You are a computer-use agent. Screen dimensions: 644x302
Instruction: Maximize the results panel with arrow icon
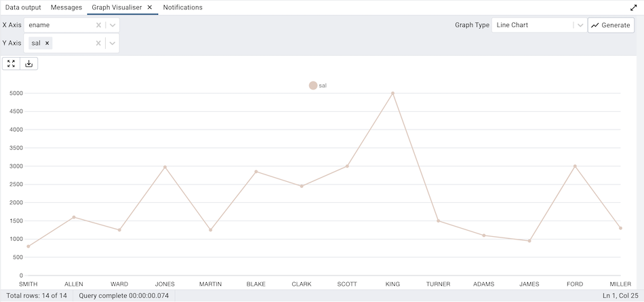[x=633, y=8]
